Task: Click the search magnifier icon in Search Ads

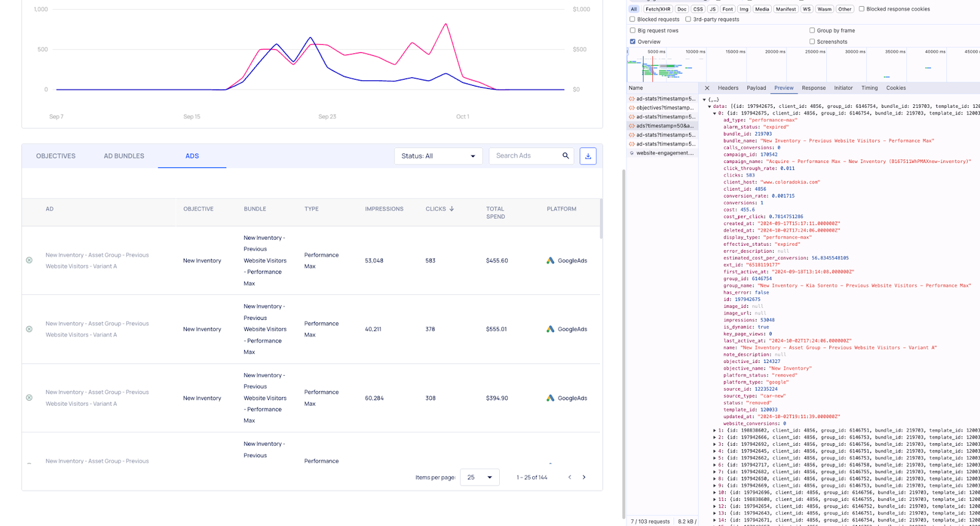Action: coord(566,156)
